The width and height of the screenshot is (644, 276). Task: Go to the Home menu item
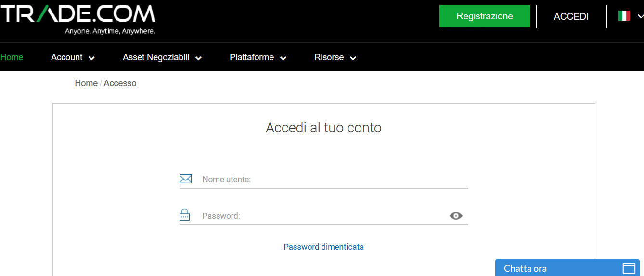12,57
